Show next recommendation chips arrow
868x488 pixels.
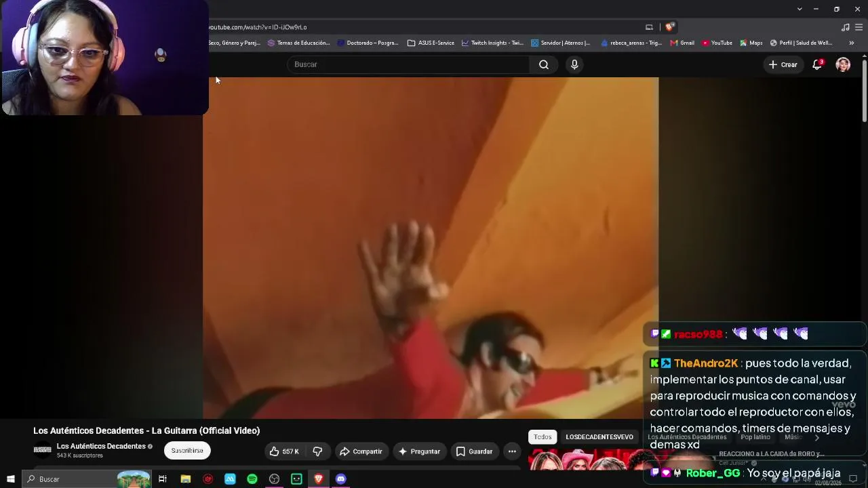point(816,437)
